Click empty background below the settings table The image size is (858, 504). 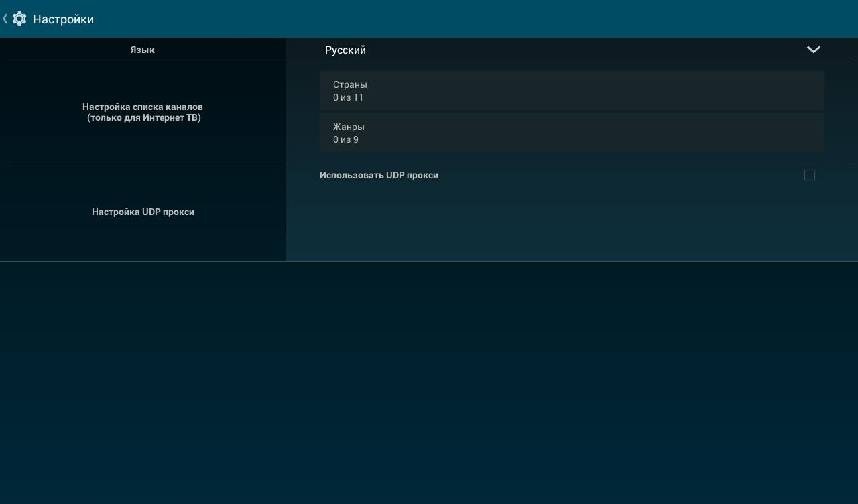coord(429,382)
